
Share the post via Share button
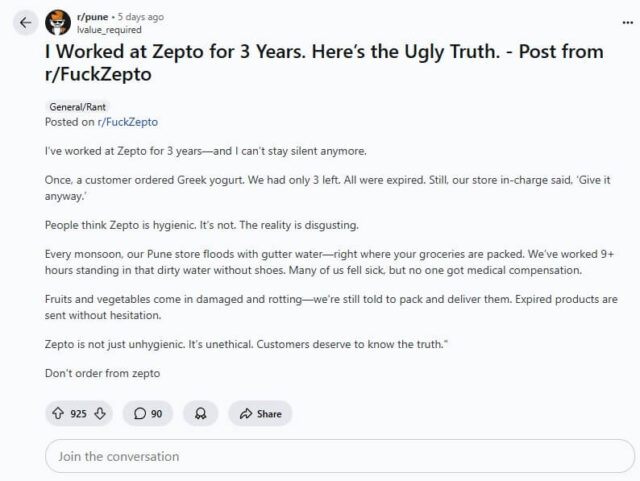pyautogui.click(x=260, y=414)
